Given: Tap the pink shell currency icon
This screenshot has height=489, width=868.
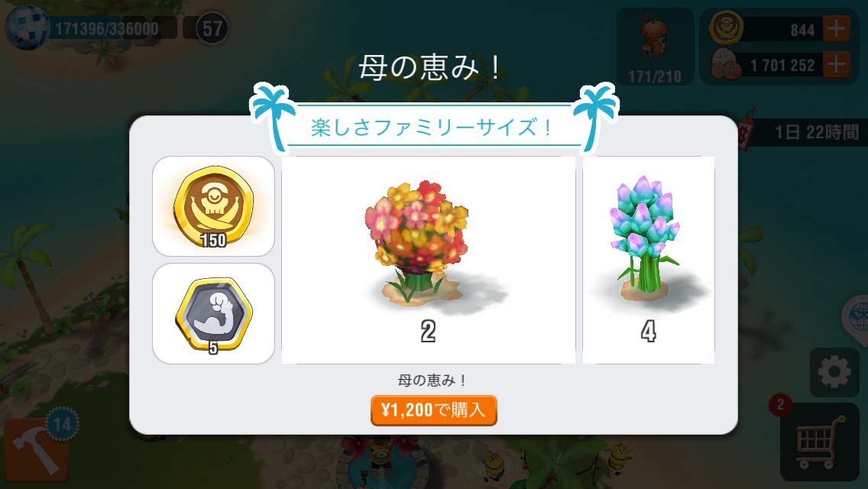Looking at the screenshot, I should [726, 65].
